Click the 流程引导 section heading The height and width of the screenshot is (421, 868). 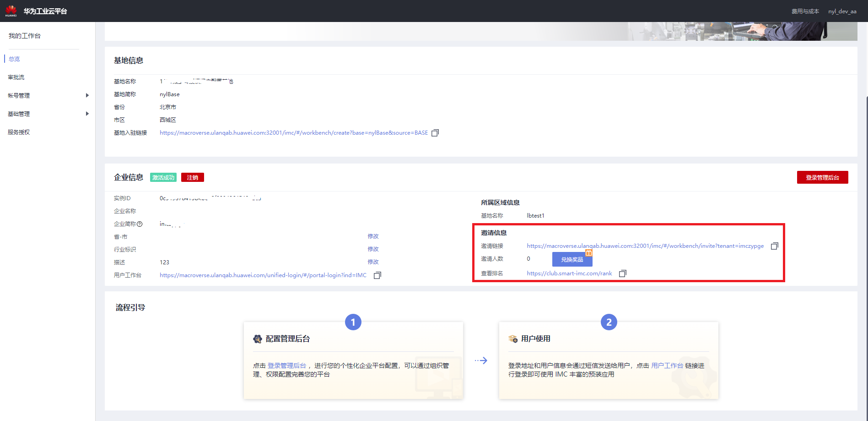[x=130, y=307]
